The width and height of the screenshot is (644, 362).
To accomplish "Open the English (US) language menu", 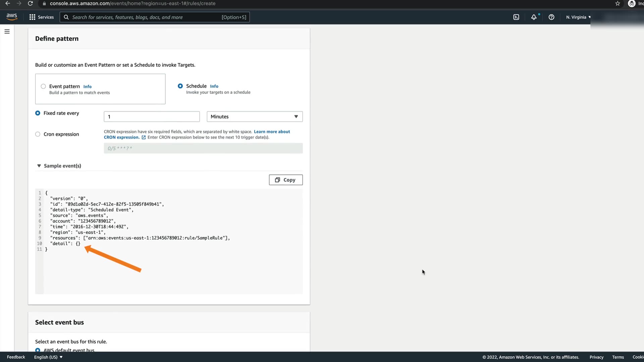I will 48,357.
